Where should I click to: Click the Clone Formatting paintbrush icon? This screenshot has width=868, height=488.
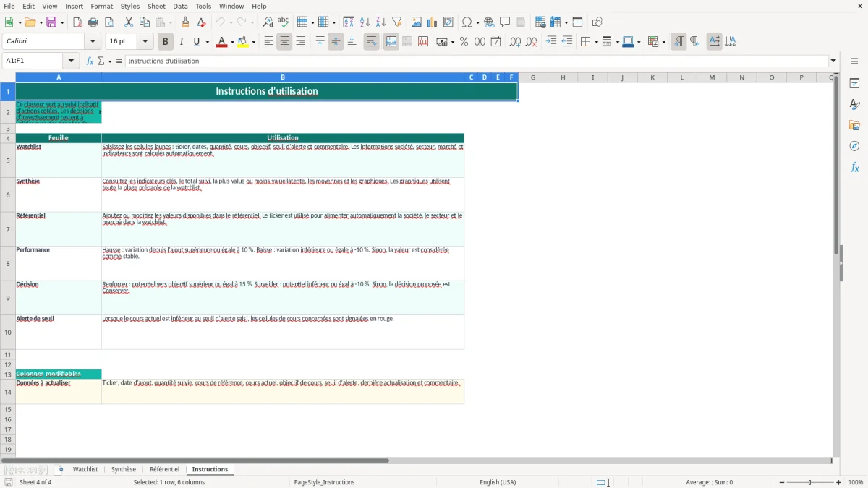186,22
